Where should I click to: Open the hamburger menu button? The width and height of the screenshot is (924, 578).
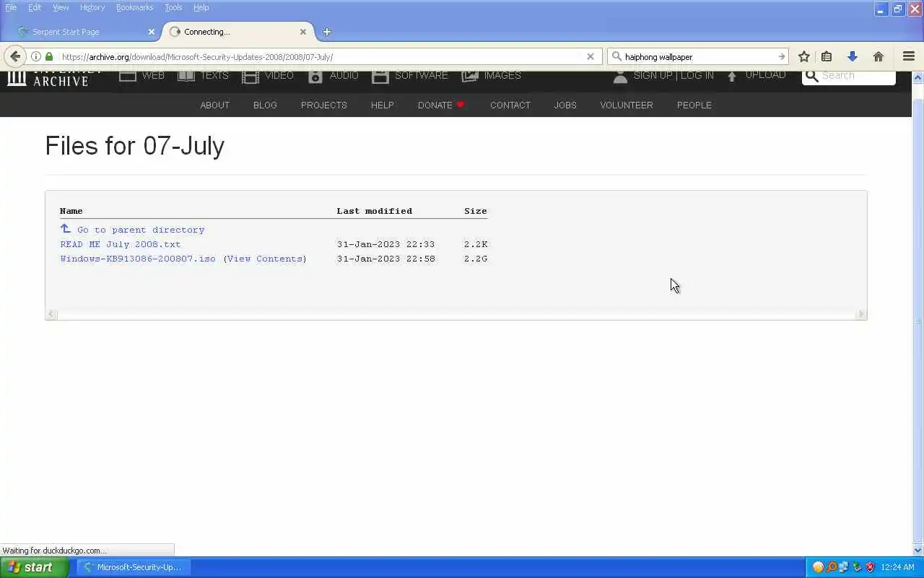click(909, 56)
